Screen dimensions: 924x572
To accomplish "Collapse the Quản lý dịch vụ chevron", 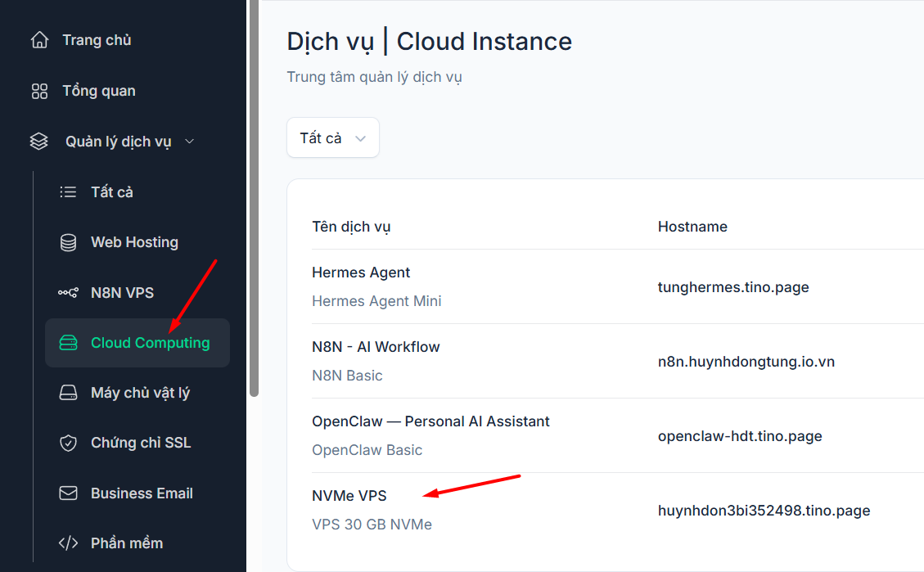I will click(190, 142).
